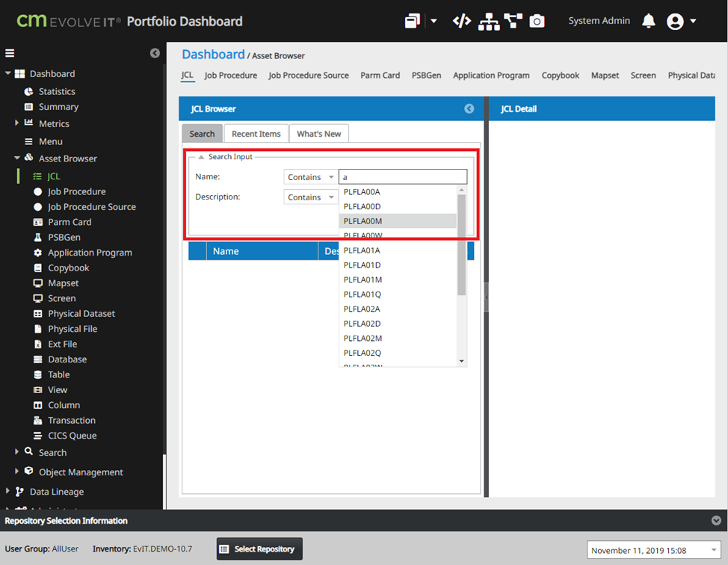Select PLFLA00M from the suggestion list
The width and height of the screenshot is (728, 565).
[x=398, y=221]
